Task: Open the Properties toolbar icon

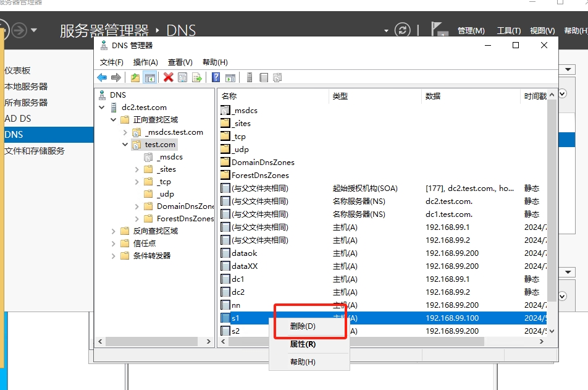Action: coord(182,78)
